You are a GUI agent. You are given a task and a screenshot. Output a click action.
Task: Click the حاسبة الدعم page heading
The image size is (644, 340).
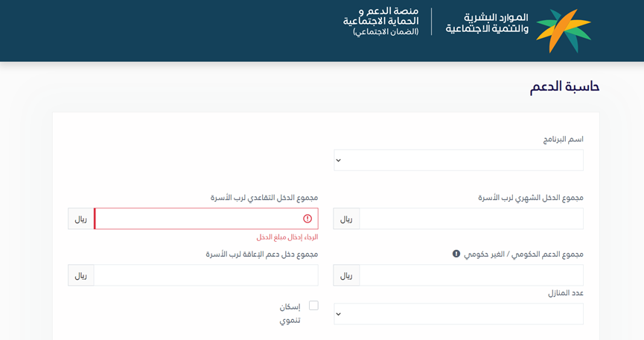coord(564,87)
